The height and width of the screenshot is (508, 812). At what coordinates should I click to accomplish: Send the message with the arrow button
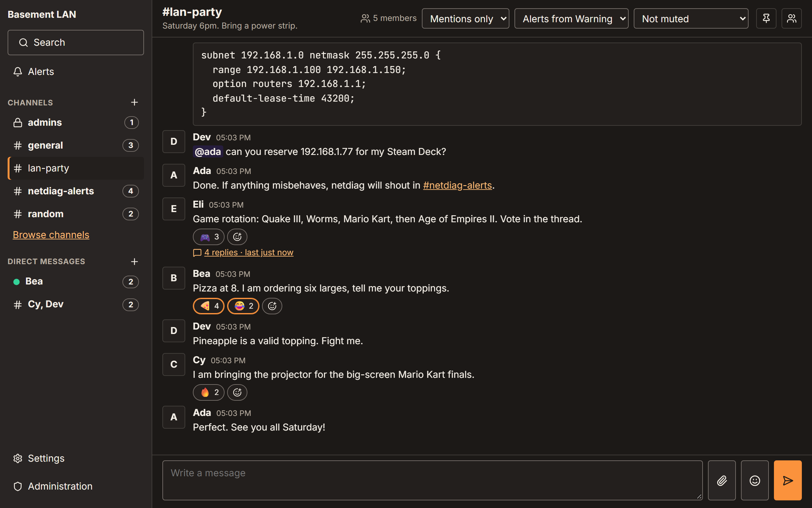coord(788,480)
